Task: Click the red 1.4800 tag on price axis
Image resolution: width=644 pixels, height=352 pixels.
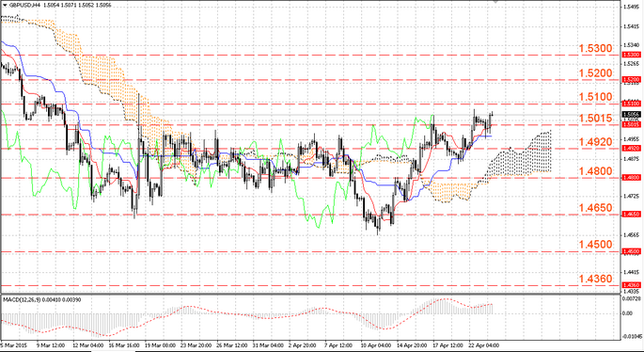Action: (631, 178)
